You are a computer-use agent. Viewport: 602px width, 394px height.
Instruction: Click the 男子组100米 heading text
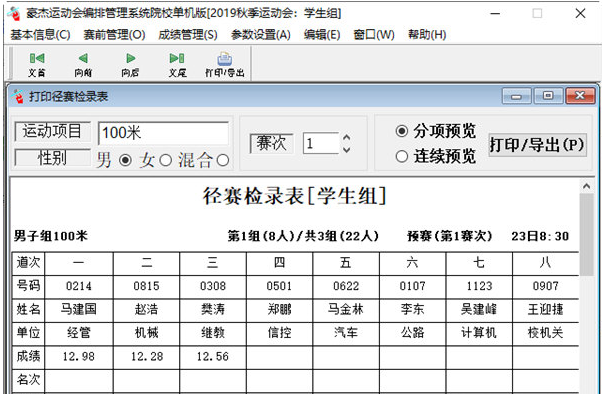(x=51, y=236)
